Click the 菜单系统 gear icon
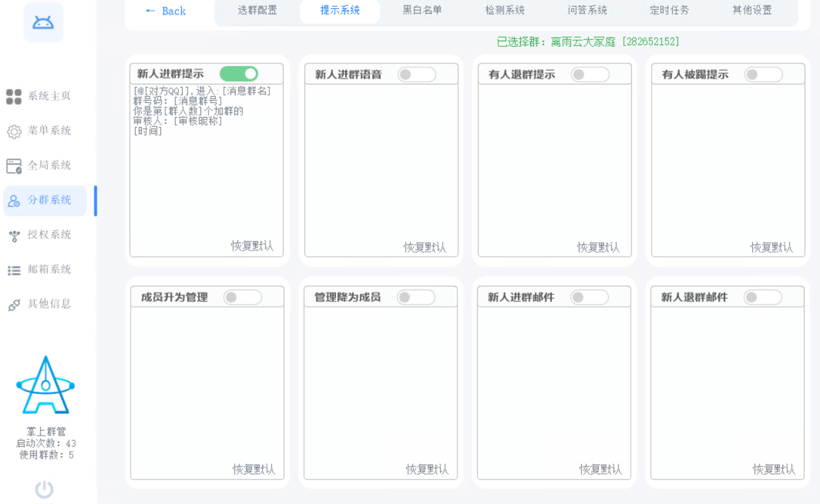 click(x=14, y=131)
